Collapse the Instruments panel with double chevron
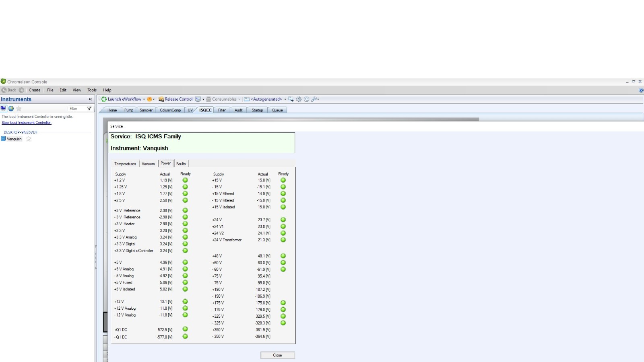 pos(90,99)
